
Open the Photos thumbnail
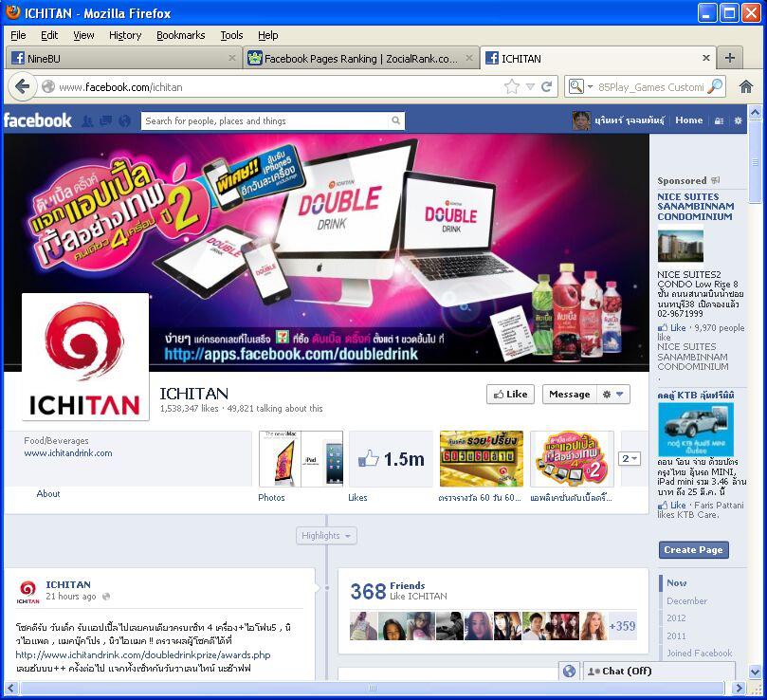pos(301,459)
